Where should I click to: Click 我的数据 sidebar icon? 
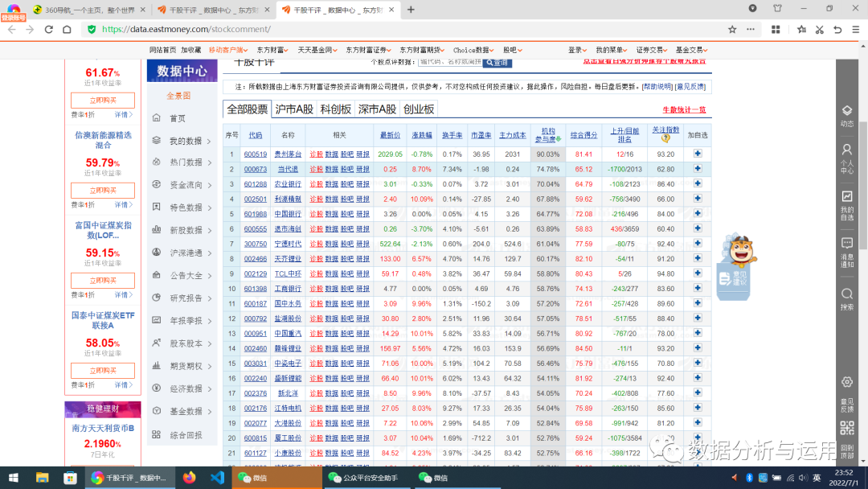point(157,141)
